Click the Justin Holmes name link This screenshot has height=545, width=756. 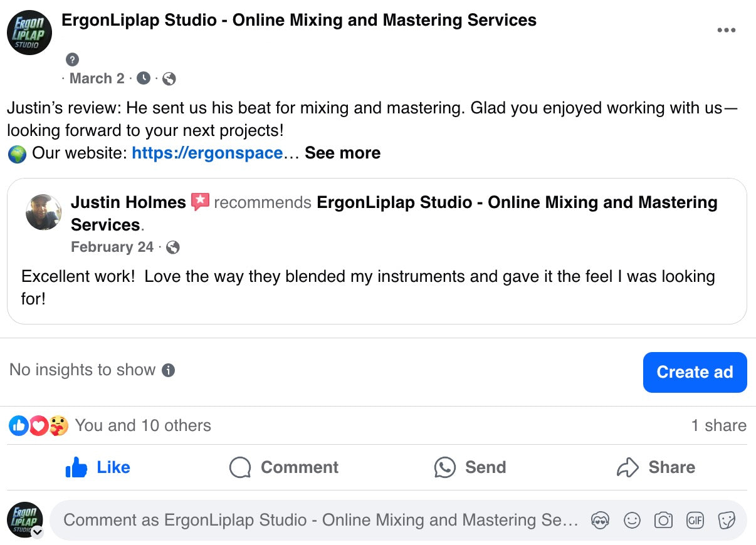tap(128, 202)
